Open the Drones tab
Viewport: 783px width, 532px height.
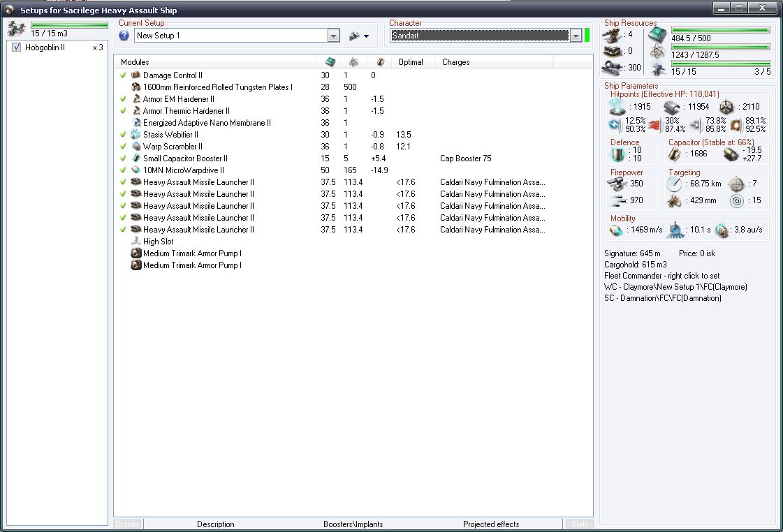click(127, 524)
